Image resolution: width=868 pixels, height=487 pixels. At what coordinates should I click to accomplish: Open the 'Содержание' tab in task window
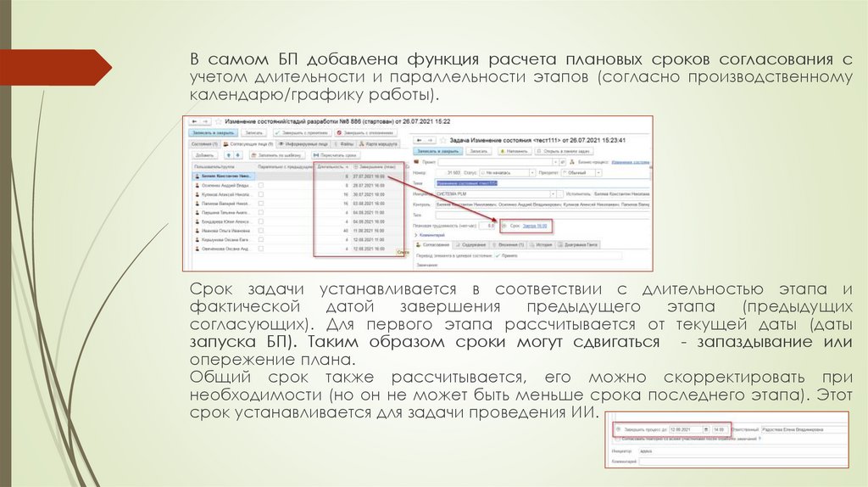coord(471,245)
